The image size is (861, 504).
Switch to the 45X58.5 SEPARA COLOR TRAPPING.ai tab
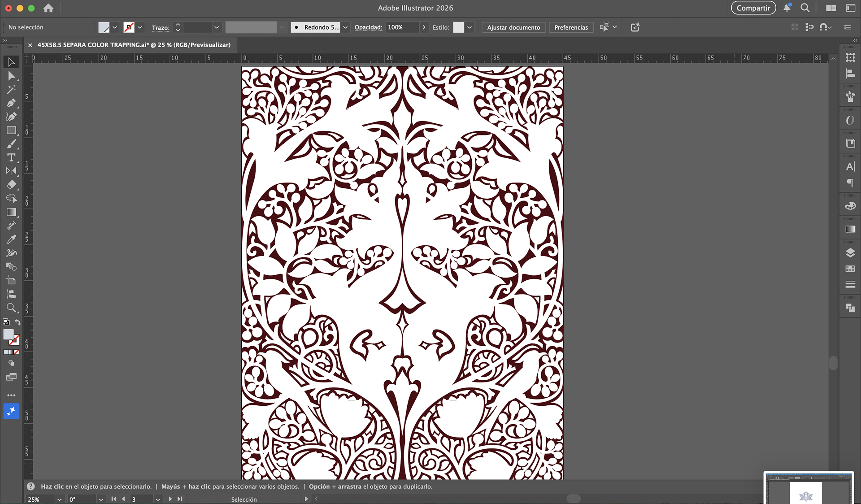(x=134, y=45)
